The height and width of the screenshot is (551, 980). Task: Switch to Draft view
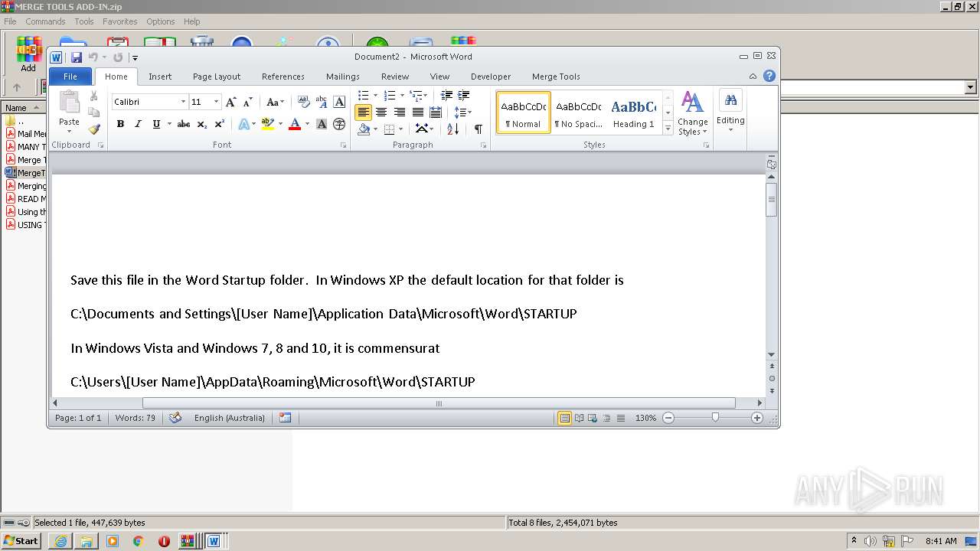621,418
